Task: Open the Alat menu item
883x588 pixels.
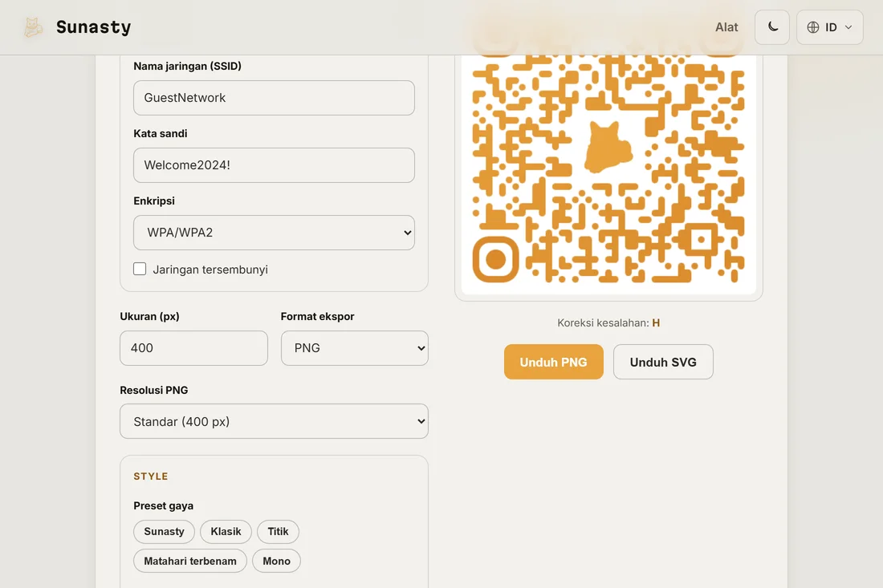Action: click(x=726, y=27)
